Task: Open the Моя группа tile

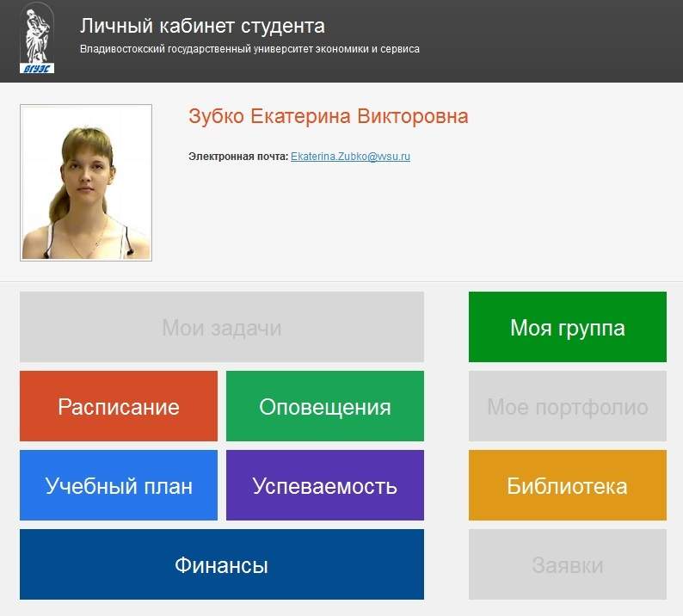Action: pyautogui.click(x=568, y=327)
